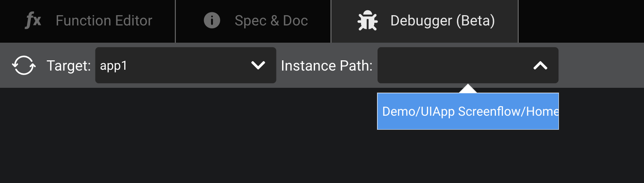Image resolution: width=644 pixels, height=183 pixels.
Task: Switch to the Function Editor tab
Action: click(88, 21)
